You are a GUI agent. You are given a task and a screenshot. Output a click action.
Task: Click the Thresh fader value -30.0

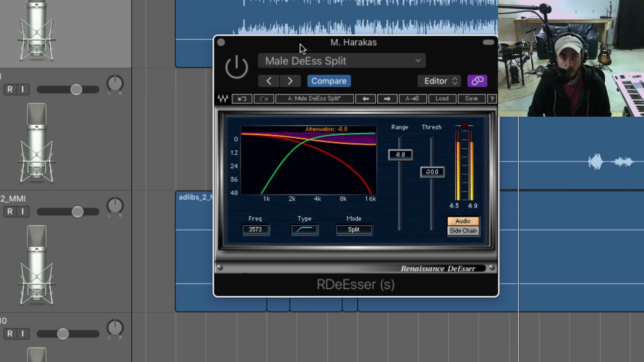[x=432, y=172]
